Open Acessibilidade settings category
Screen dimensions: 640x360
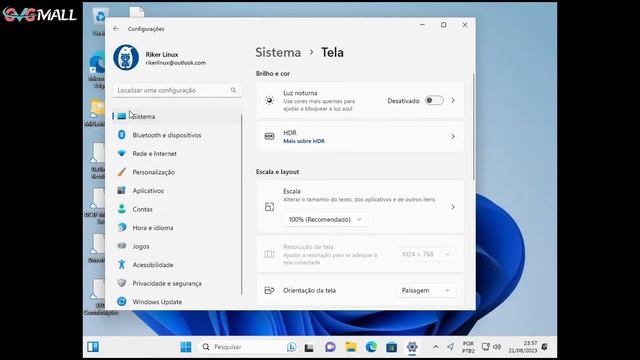pos(177,265)
